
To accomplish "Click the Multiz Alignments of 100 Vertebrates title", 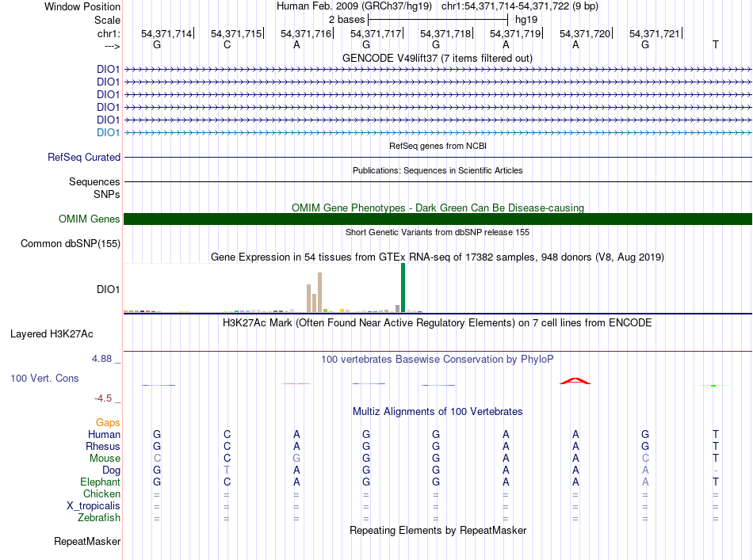I will coord(437,412).
